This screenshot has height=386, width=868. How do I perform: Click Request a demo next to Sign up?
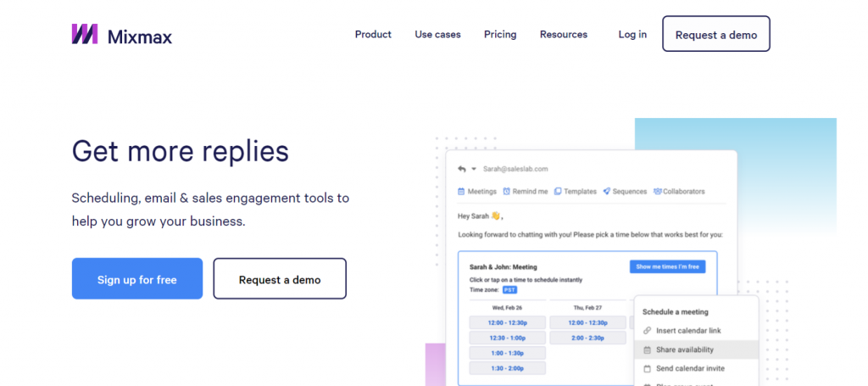(280, 278)
